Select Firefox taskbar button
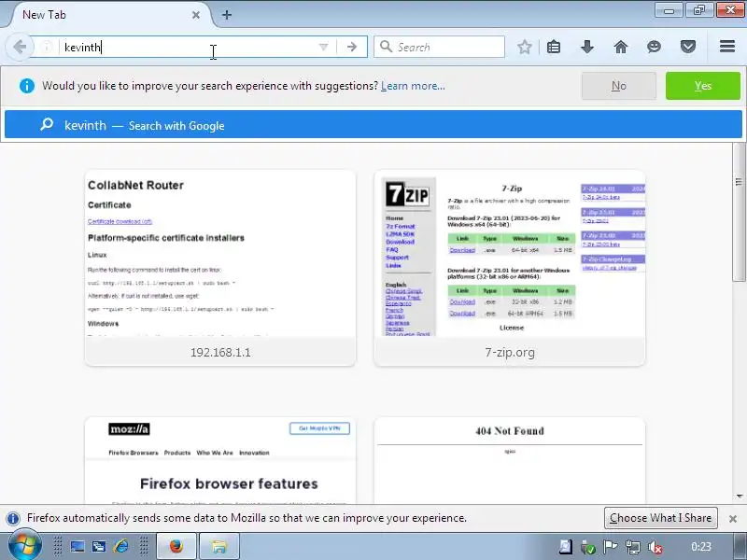 pos(176,547)
